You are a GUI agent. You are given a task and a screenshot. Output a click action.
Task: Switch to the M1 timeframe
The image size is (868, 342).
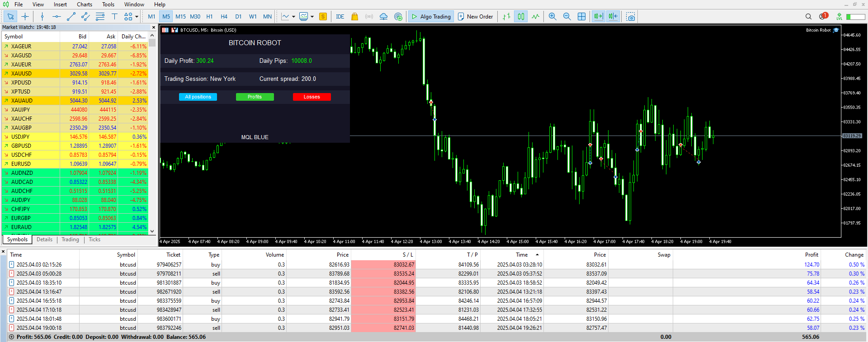coord(151,17)
